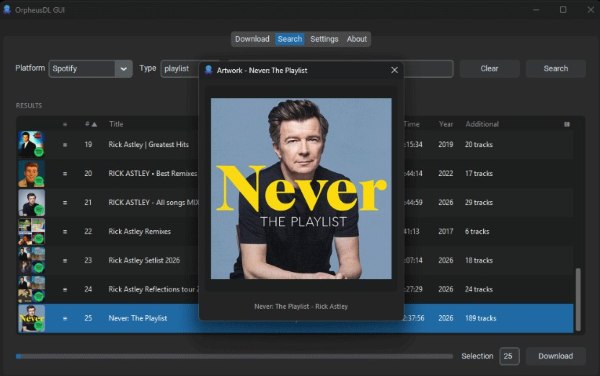Open the column chooser icon in header
Screen dimensions: 600x376
[x=567, y=124]
